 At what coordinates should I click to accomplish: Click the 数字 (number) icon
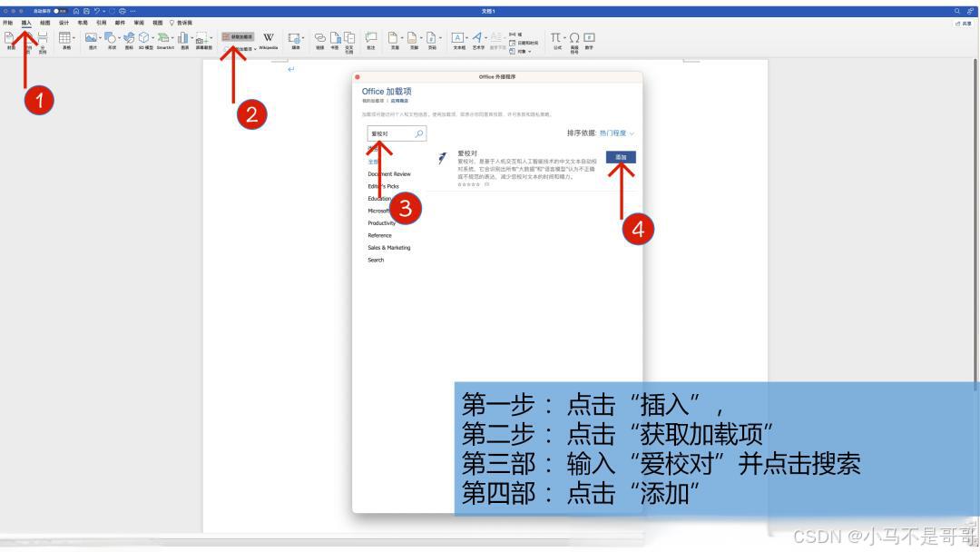589,37
